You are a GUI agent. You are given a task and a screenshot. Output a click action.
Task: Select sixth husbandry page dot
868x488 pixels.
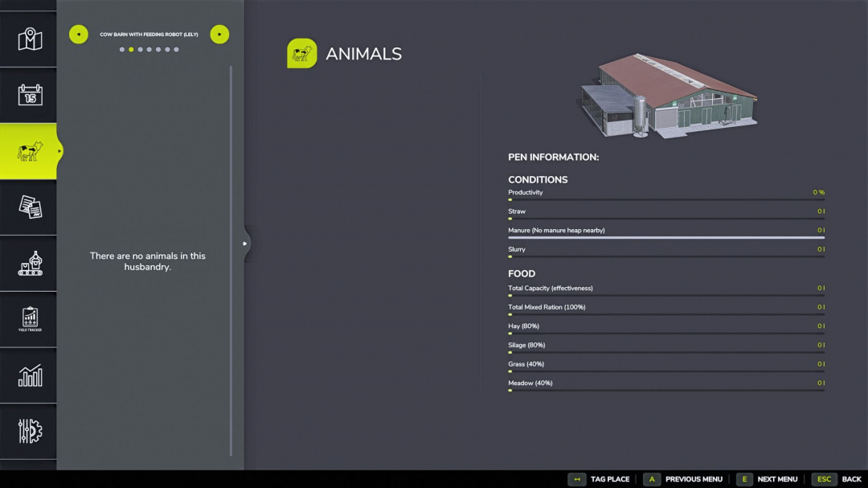167,49
